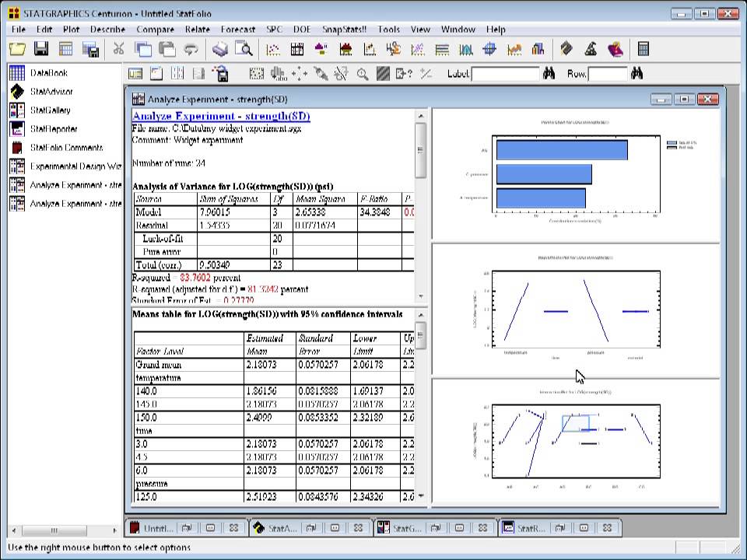Maximize the minimized StatG... window
Screen dimensions: 747x560
459,528
